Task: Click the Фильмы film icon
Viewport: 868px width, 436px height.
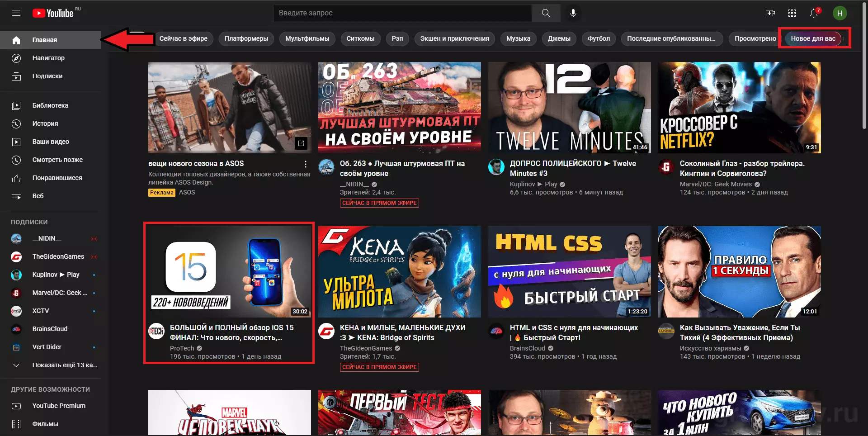Action: pos(16,424)
